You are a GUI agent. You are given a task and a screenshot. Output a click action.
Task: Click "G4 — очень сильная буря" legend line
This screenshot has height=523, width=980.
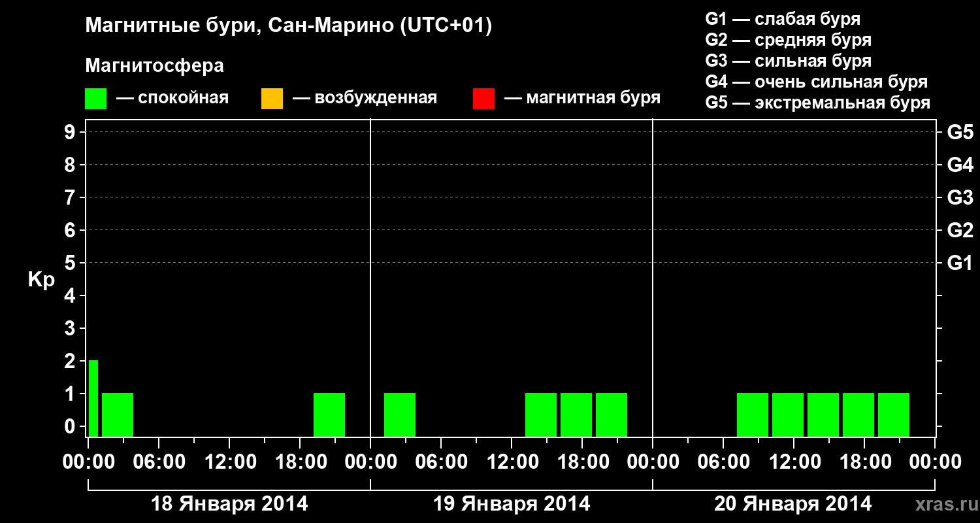pos(816,82)
